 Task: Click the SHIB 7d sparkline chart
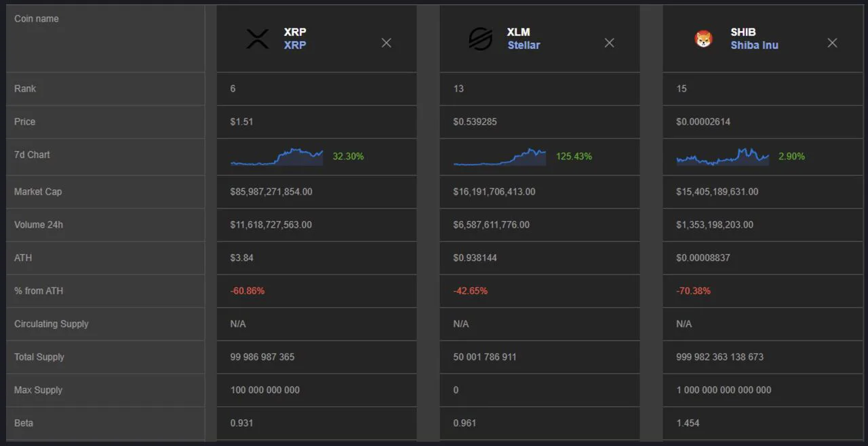pos(723,157)
